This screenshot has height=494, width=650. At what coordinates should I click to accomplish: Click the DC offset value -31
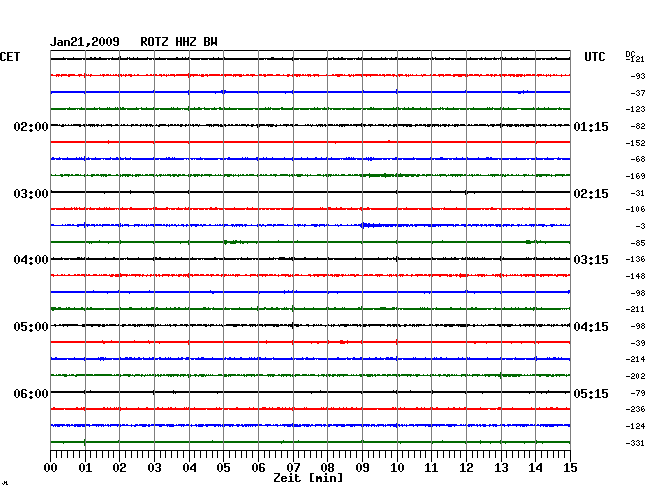click(x=638, y=193)
